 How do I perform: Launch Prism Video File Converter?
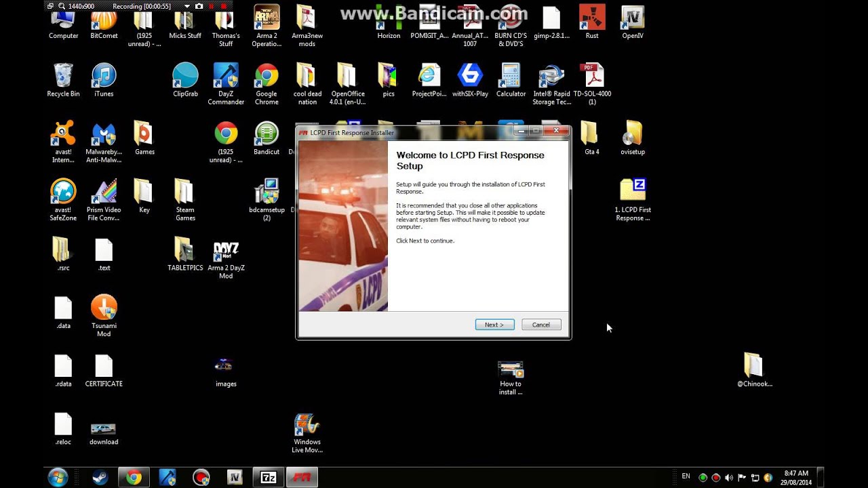click(104, 200)
